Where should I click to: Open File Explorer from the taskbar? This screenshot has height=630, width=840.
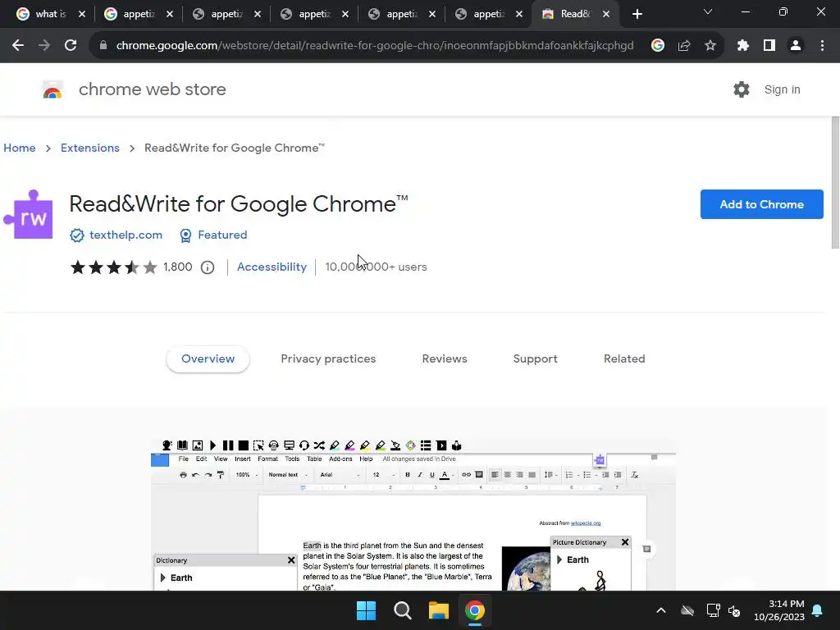[439, 610]
